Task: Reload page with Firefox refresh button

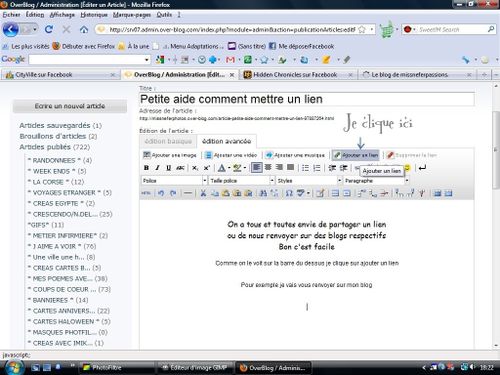Action: tap(49, 29)
